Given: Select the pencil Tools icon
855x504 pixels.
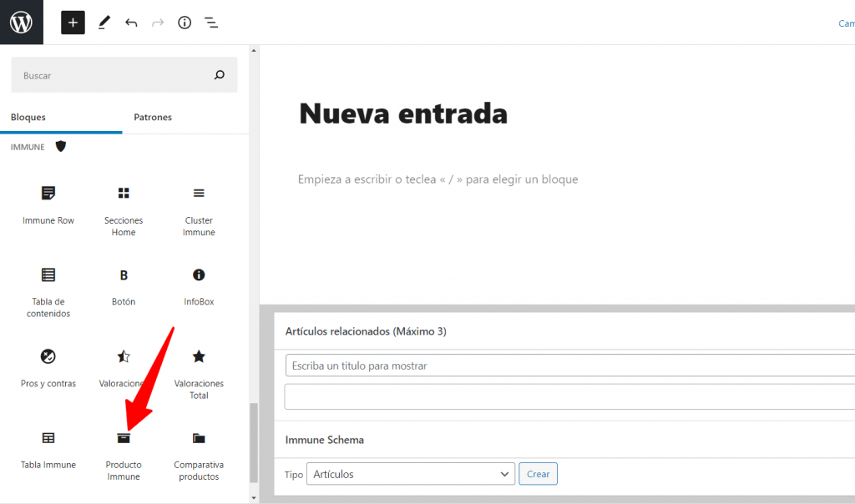Looking at the screenshot, I should tap(104, 23).
